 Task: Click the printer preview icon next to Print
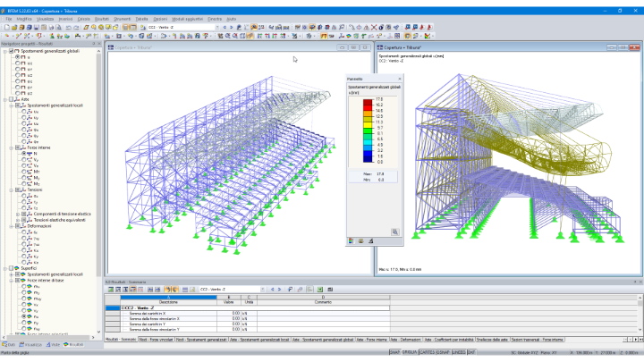click(59, 28)
